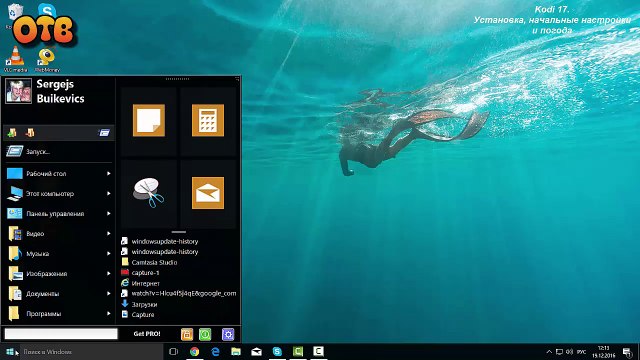Open the Панель управления menu item
This screenshot has width=640, height=360.
click(x=58, y=213)
